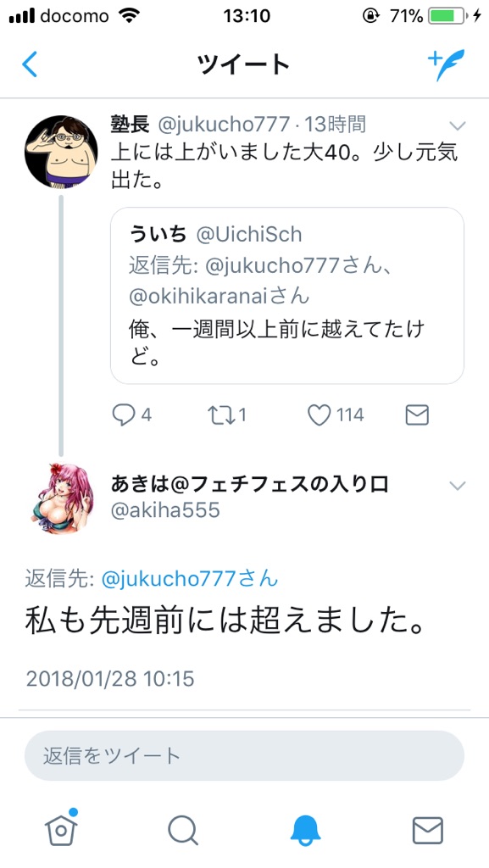
Task: Tap the back arrow icon
Action: (30, 64)
